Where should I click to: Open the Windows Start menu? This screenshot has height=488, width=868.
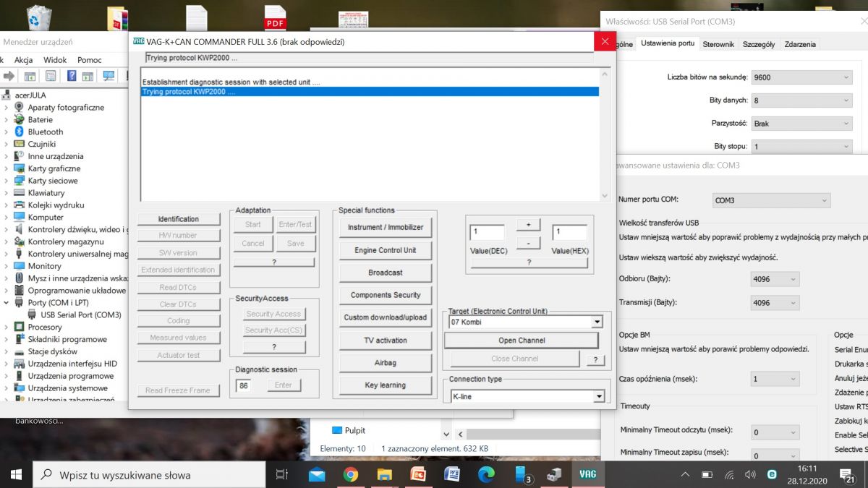coord(16,474)
